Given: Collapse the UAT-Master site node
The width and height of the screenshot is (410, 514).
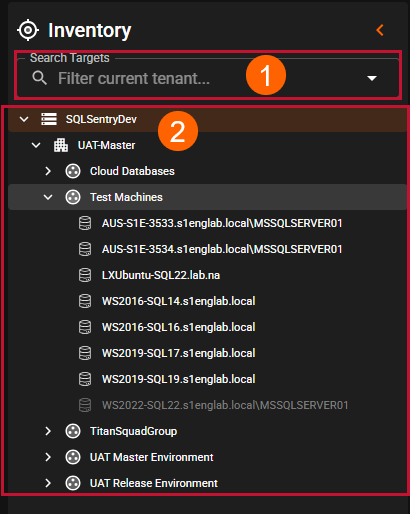Looking at the screenshot, I should coord(36,145).
